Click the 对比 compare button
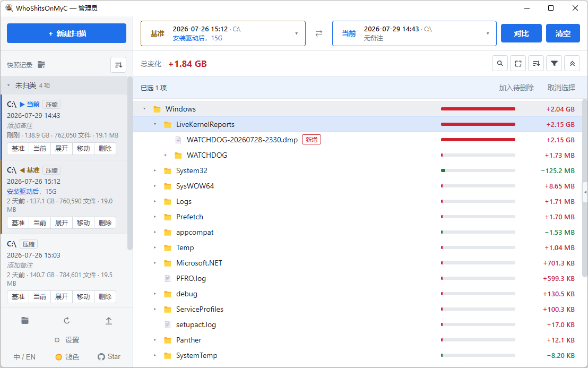The width and height of the screenshot is (588, 368). [521, 33]
